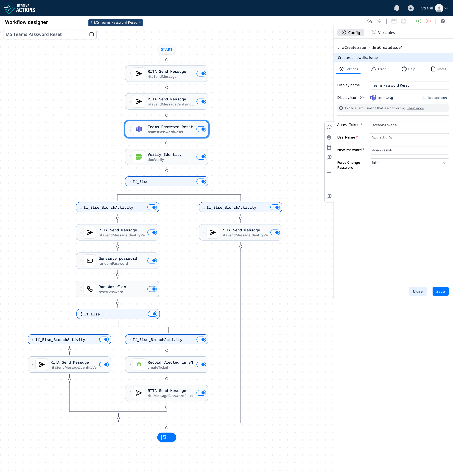This screenshot has width=453, height=476.
Task: Open the Force Change Password dropdown
Action: point(409,163)
